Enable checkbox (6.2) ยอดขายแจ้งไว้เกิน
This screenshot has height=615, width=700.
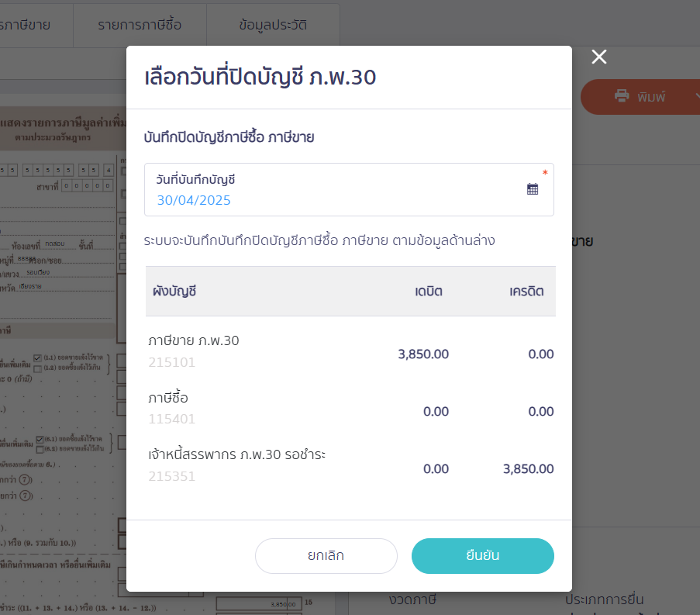pyautogui.click(x=40, y=449)
